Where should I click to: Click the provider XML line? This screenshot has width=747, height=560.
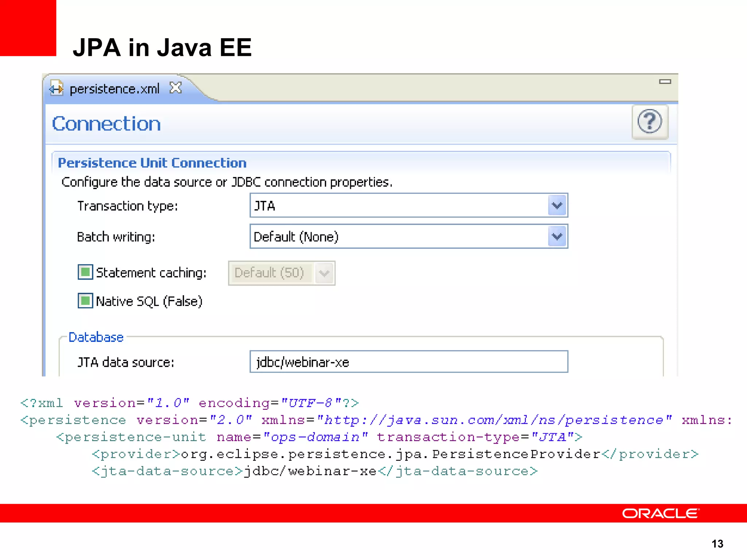click(x=395, y=454)
